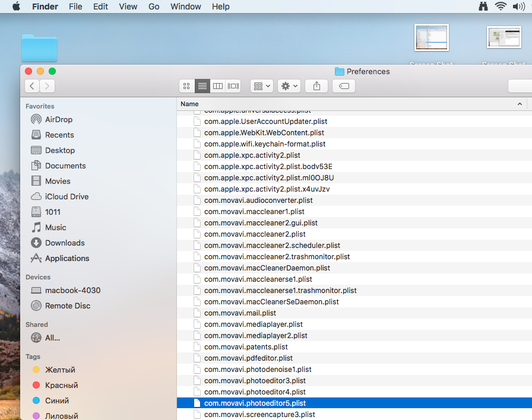Select com.apple.UserAccountUpdater.plist
The image size is (532, 420).
coord(354,122)
